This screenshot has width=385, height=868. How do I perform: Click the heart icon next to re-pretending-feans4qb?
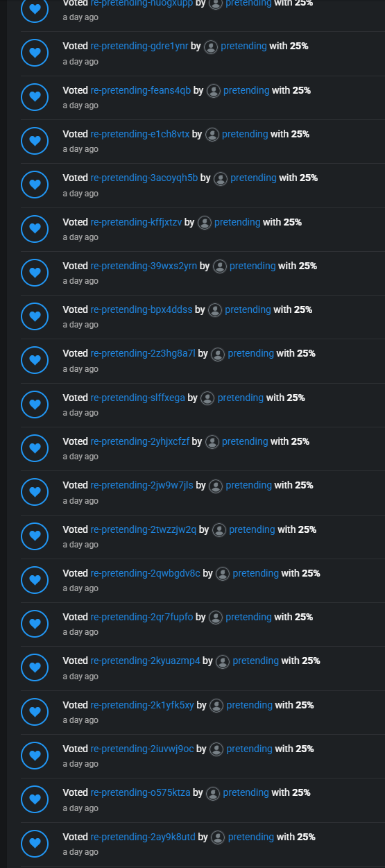point(35,97)
